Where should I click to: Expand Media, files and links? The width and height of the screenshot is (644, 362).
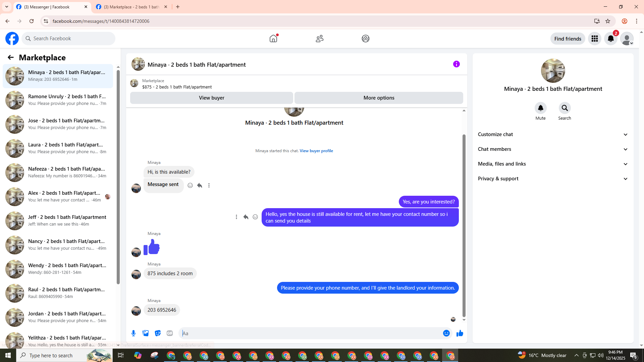point(553,164)
